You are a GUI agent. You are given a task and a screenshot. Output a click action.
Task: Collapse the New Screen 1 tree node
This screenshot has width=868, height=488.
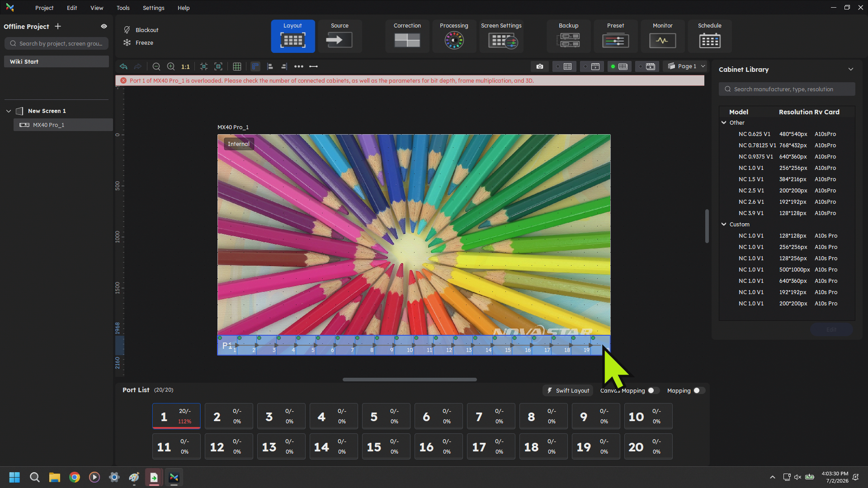[9, 111]
